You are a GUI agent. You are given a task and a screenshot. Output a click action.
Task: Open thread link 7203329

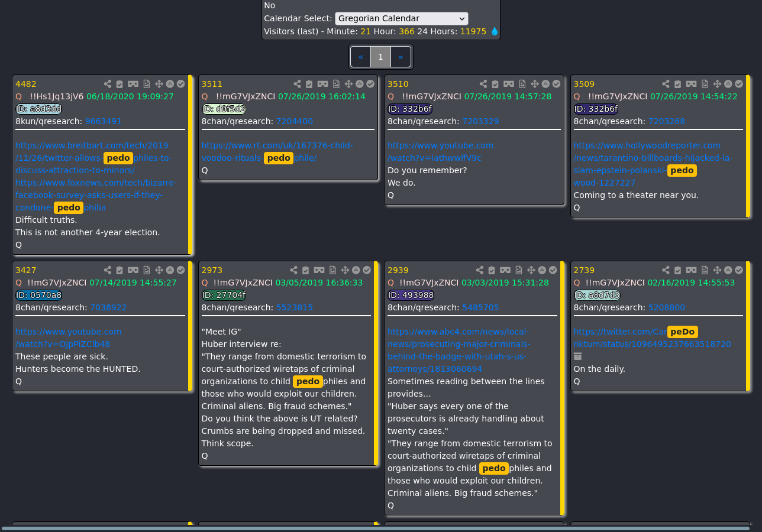480,121
